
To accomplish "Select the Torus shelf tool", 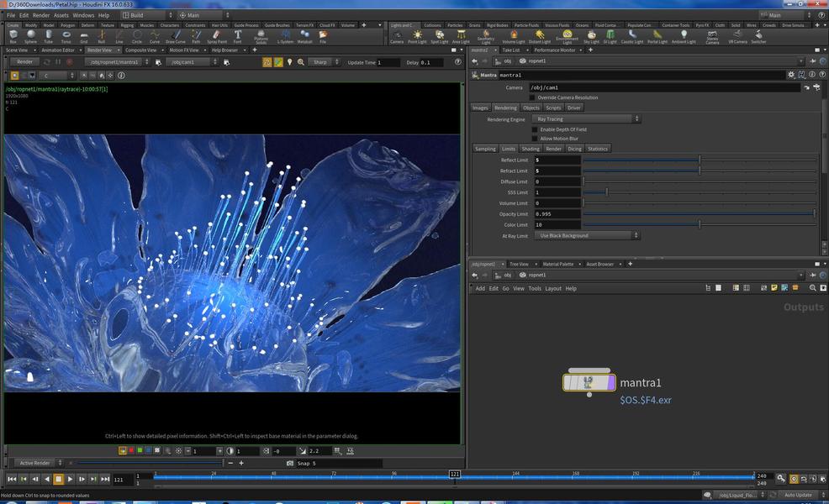I will (66, 36).
